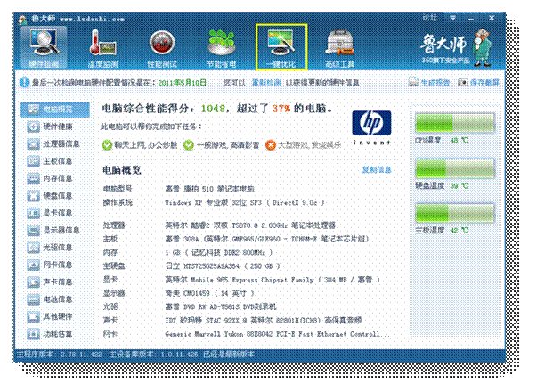Click the 主板温度 temperature bar
The width and height of the screenshot is (537, 392).
click(455, 213)
